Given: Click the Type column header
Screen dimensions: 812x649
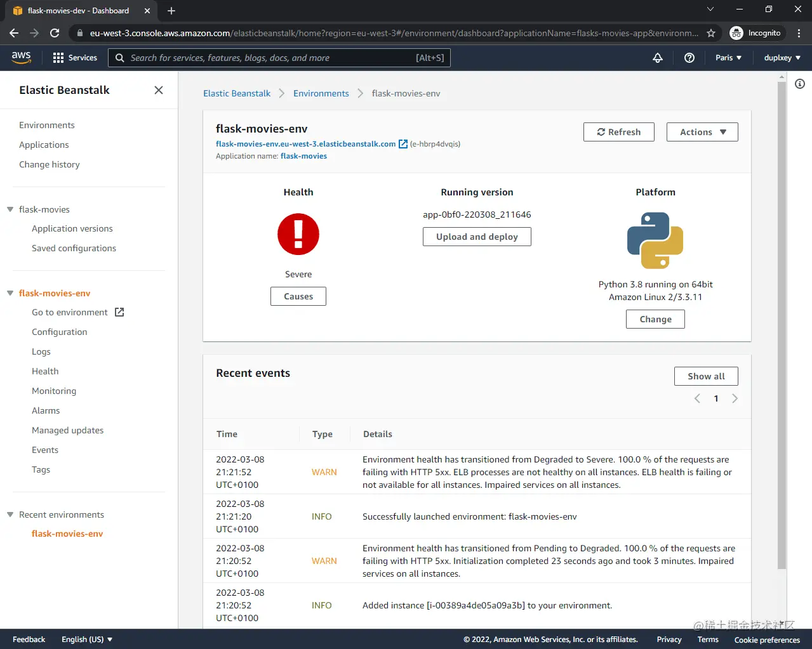Looking at the screenshot, I should 323,434.
